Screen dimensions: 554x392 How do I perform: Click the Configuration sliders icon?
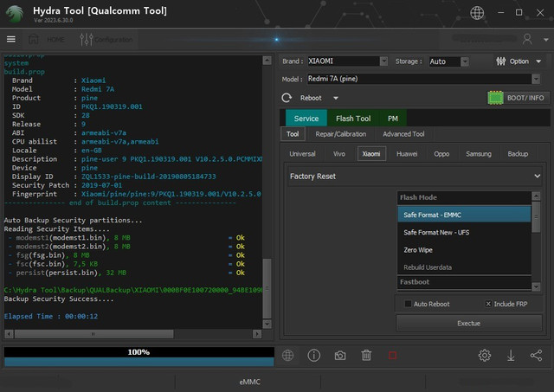click(x=87, y=39)
